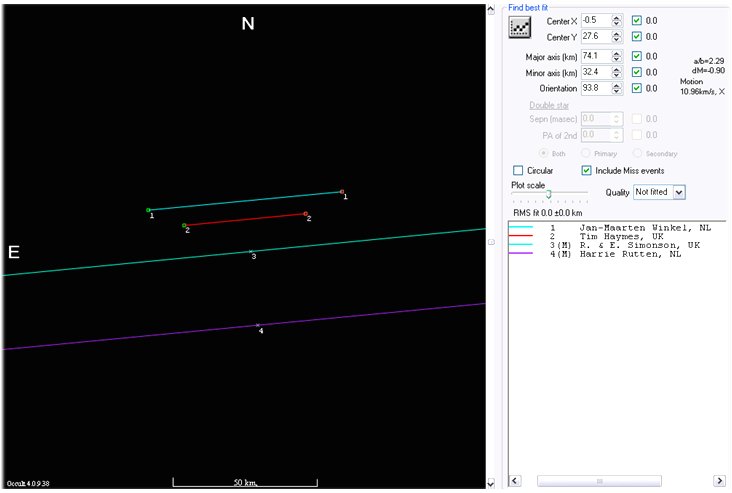The width and height of the screenshot is (732, 493).
Task: Click the plot scroll-down arrow
Action: pyautogui.click(x=490, y=484)
